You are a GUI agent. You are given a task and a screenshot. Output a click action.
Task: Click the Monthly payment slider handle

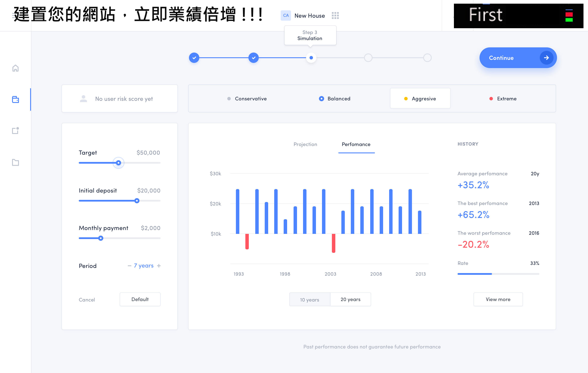(101, 238)
